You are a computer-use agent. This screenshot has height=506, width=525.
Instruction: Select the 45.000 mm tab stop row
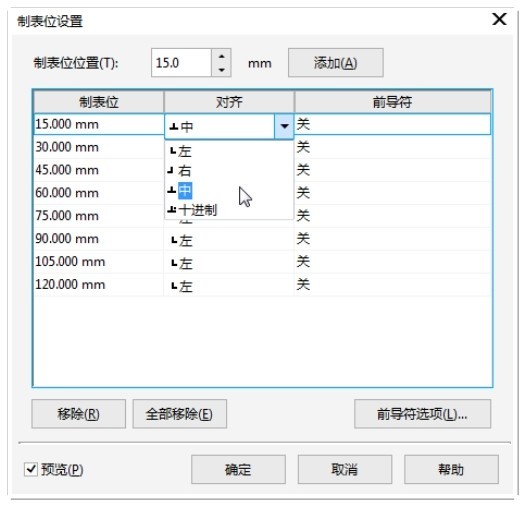click(262, 170)
